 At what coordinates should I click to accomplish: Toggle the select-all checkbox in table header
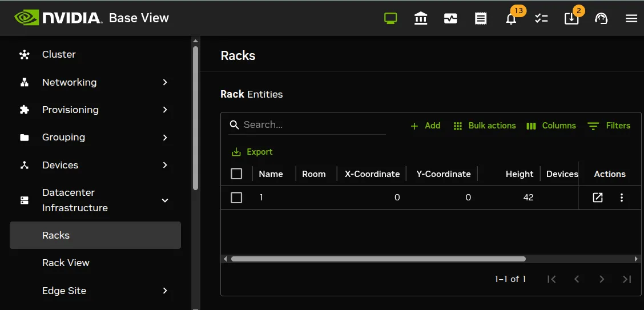(236, 174)
